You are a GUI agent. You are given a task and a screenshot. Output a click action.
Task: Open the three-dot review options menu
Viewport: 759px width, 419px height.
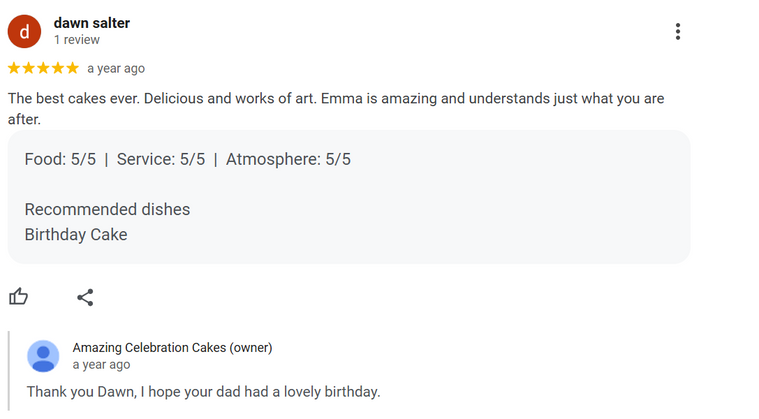678,32
